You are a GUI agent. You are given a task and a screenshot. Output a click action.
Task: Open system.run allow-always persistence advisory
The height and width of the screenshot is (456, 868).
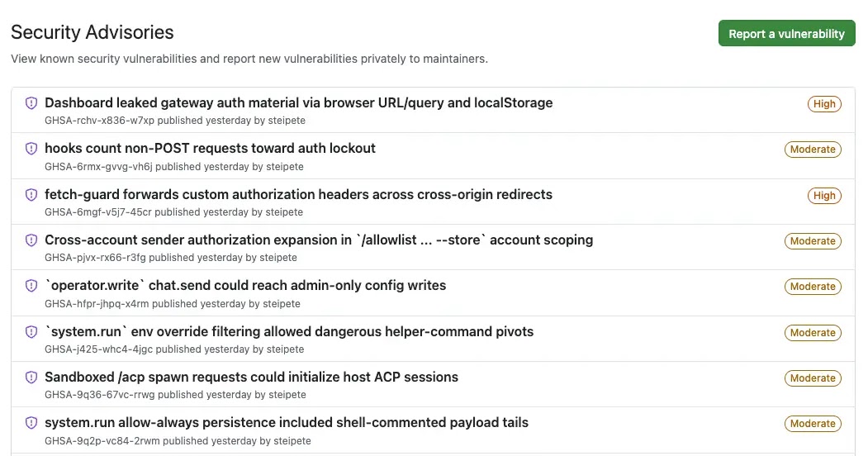point(287,423)
